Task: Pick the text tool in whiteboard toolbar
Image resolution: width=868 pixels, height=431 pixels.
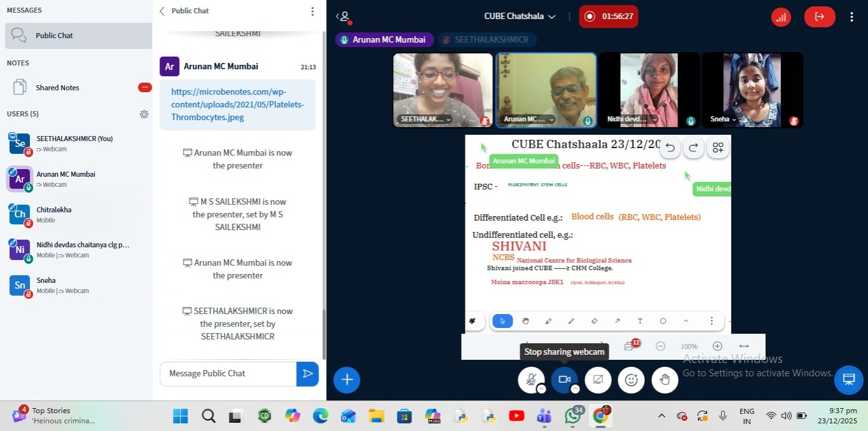Action: [x=640, y=321]
